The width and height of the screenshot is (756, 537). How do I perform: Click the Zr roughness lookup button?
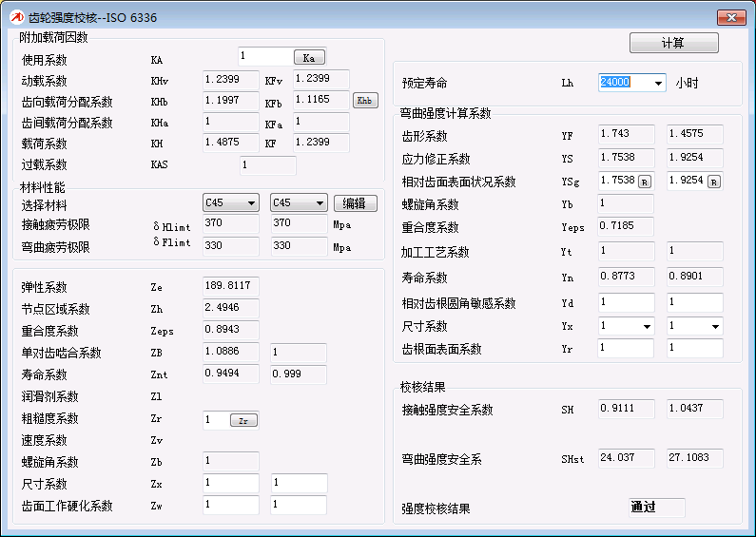(x=243, y=420)
